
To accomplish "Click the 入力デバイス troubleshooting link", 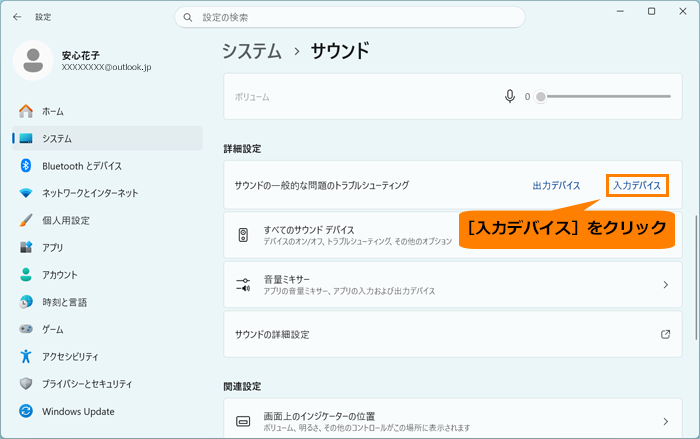I will [637, 185].
